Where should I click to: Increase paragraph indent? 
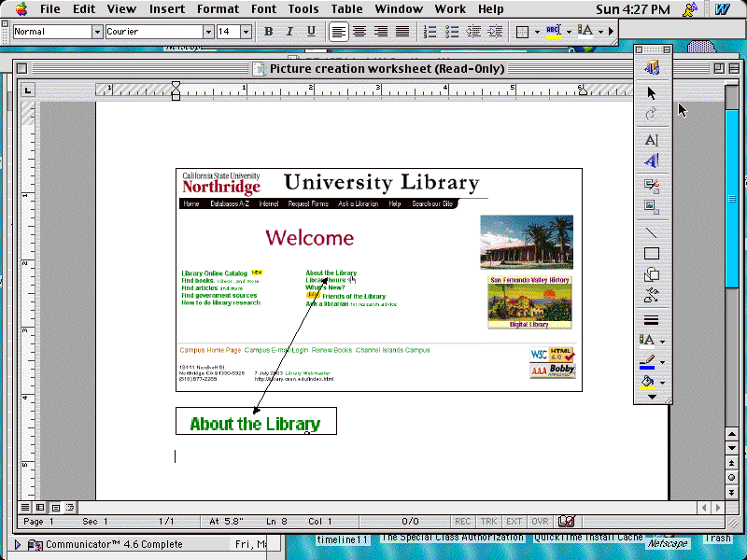pos(495,32)
